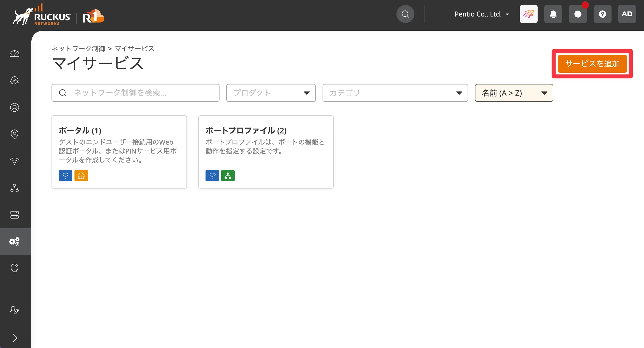Open the カテゴリ filter dropdown

point(395,93)
